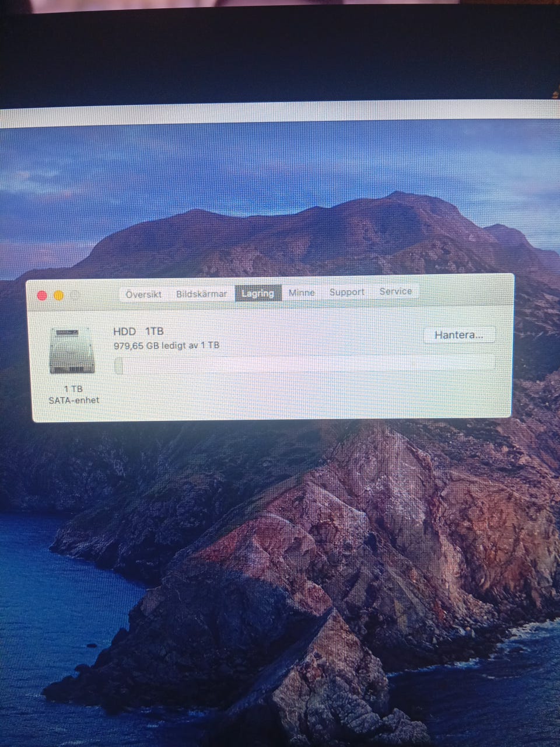Click the macOS menu bar at top

pyautogui.click(x=280, y=116)
